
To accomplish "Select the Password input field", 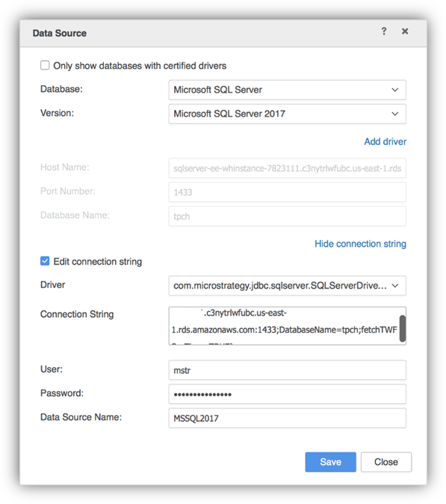I will point(287,394).
